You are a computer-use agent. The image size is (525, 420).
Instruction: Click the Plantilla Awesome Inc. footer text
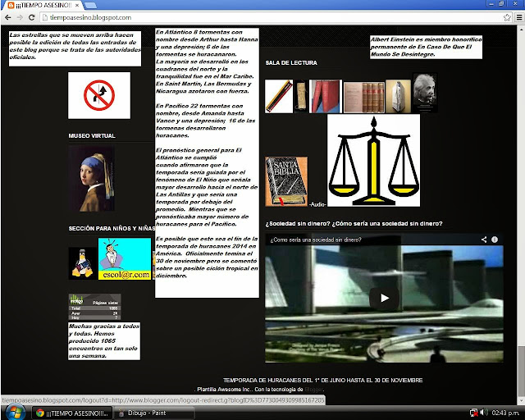click(225, 390)
